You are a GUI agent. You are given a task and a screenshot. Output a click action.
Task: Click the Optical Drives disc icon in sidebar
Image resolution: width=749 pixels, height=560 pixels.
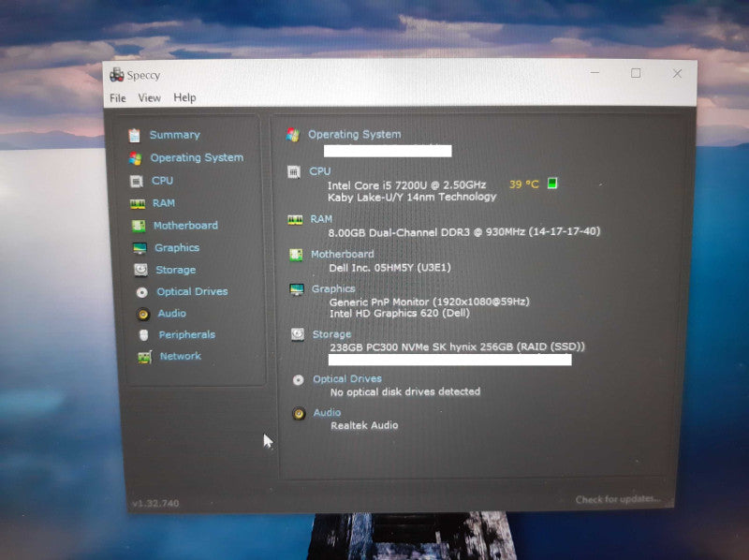[142, 292]
